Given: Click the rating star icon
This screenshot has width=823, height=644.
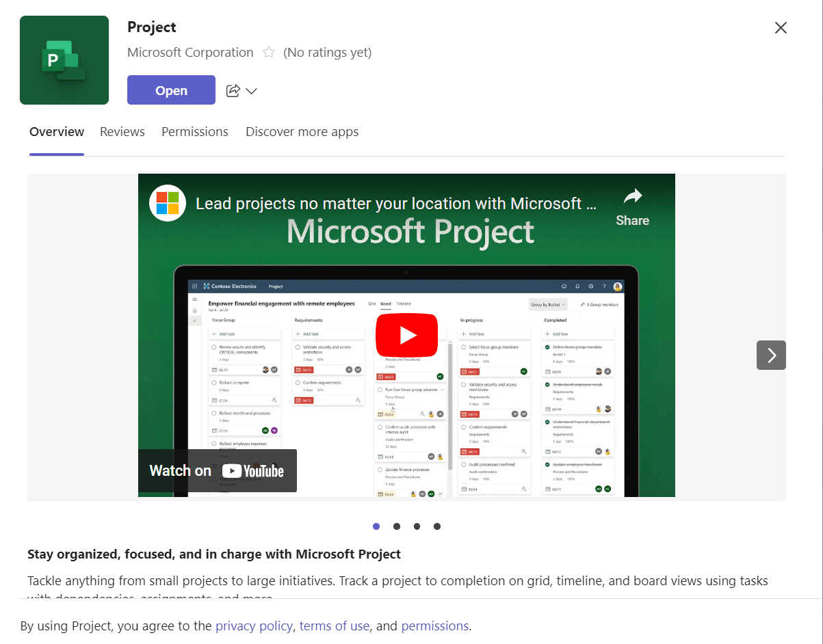Looking at the screenshot, I should pyautogui.click(x=269, y=53).
